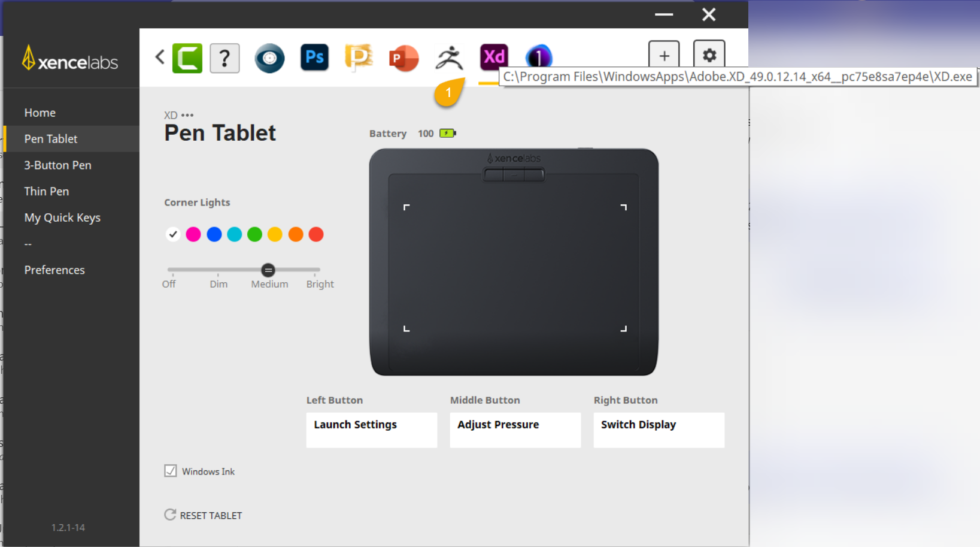Select the question mark application icon
Viewport: 980px width, 547px height.
point(225,58)
